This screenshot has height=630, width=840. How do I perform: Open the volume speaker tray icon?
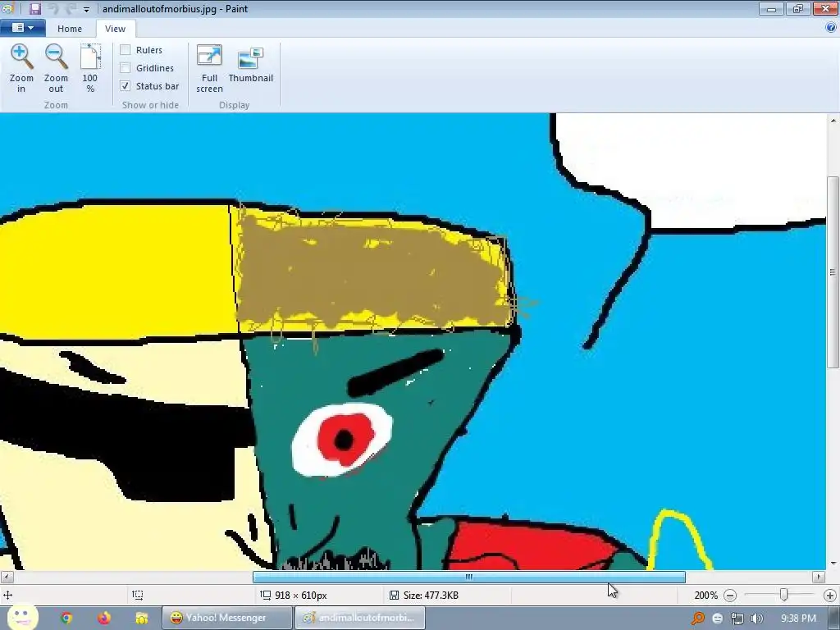(757, 619)
